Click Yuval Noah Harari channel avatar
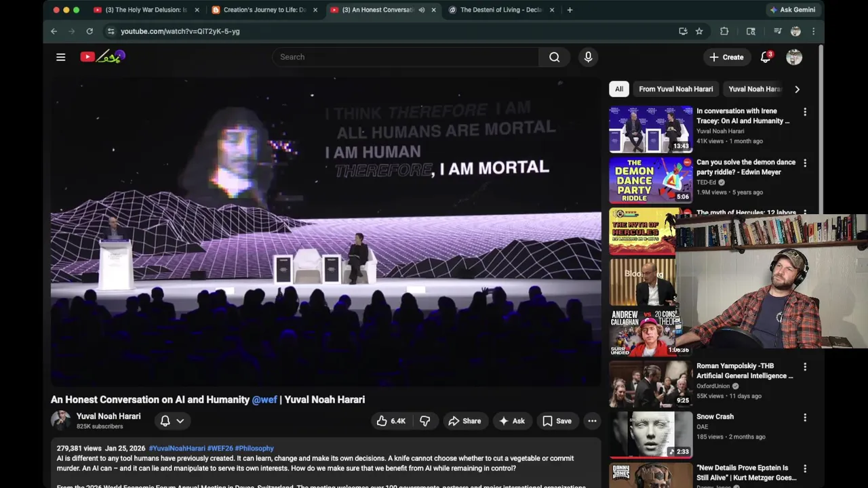This screenshot has width=868, height=488. [61, 421]
